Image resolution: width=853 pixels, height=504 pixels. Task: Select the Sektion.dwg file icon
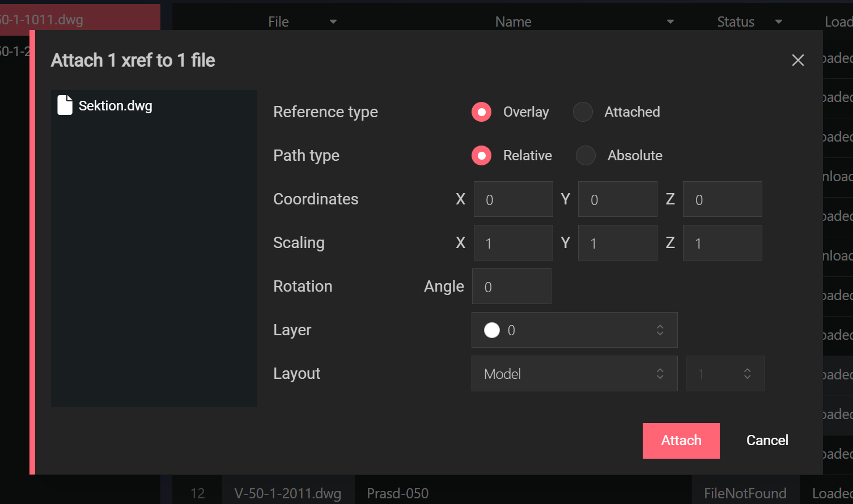point(65,105)
